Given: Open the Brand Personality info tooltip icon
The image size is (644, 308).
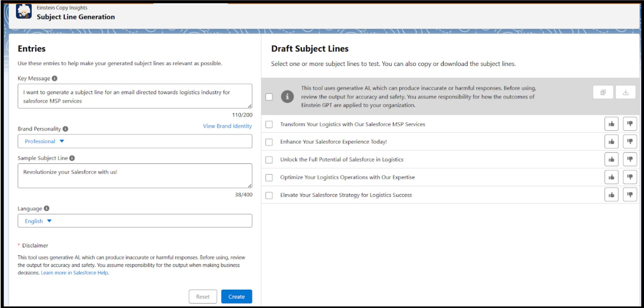Looking at the screenshot, I should 65,129.
